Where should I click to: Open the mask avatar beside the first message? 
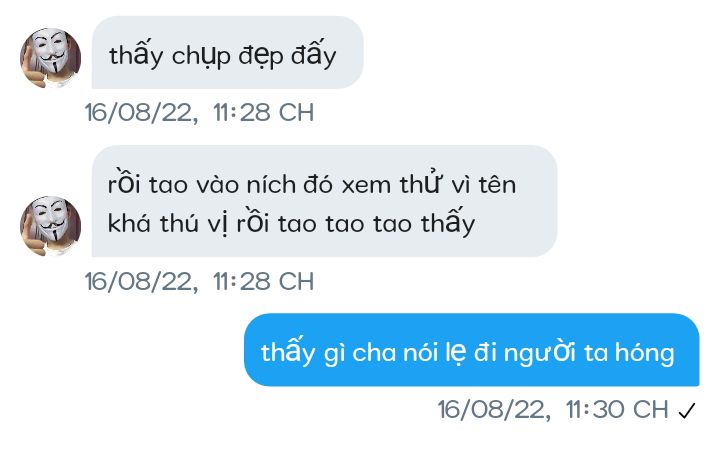coord(51,58)
